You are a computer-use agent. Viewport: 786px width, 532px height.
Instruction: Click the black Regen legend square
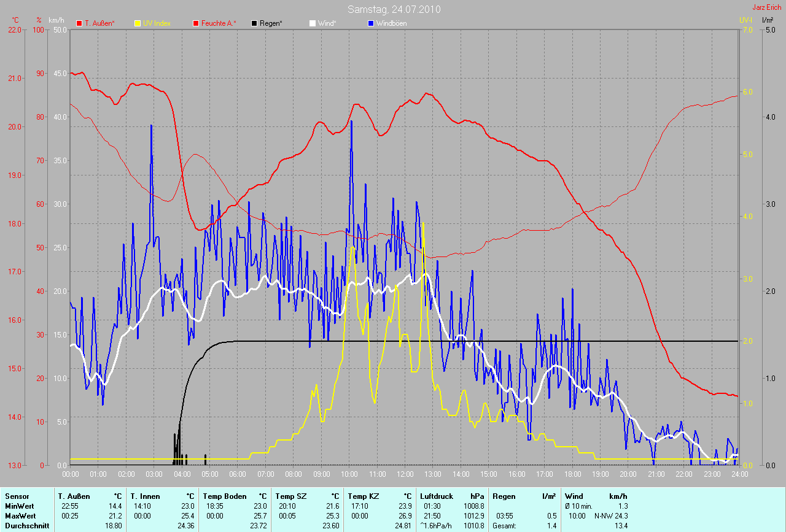254,23
